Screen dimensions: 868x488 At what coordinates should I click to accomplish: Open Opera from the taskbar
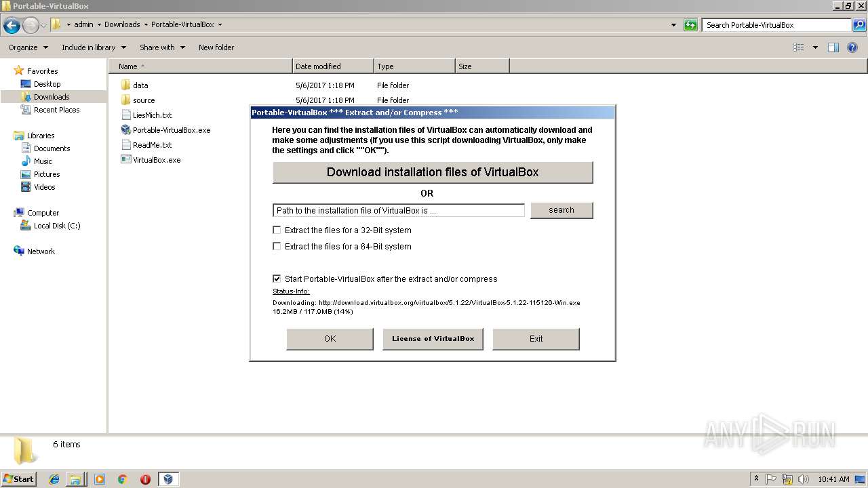pyautogui.click(x=145, y=479)
